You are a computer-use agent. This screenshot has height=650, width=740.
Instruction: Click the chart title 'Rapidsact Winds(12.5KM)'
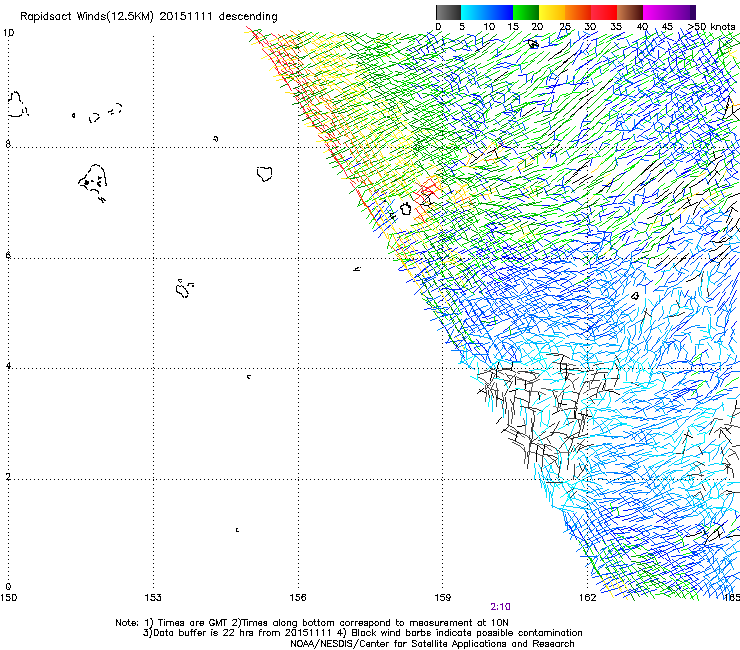pyautogui.click(x=86, y=17)
